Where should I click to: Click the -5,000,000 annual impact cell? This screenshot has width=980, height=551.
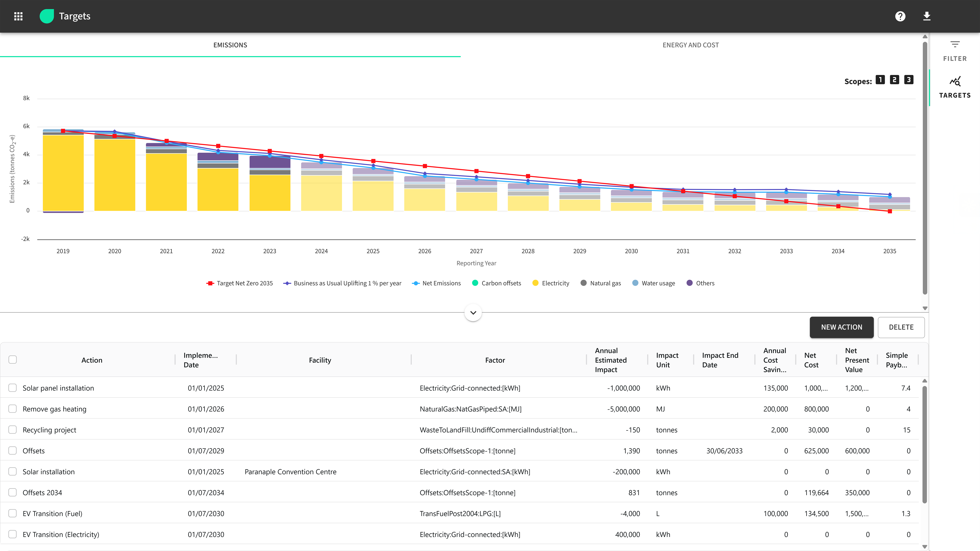tap(624, 409)
